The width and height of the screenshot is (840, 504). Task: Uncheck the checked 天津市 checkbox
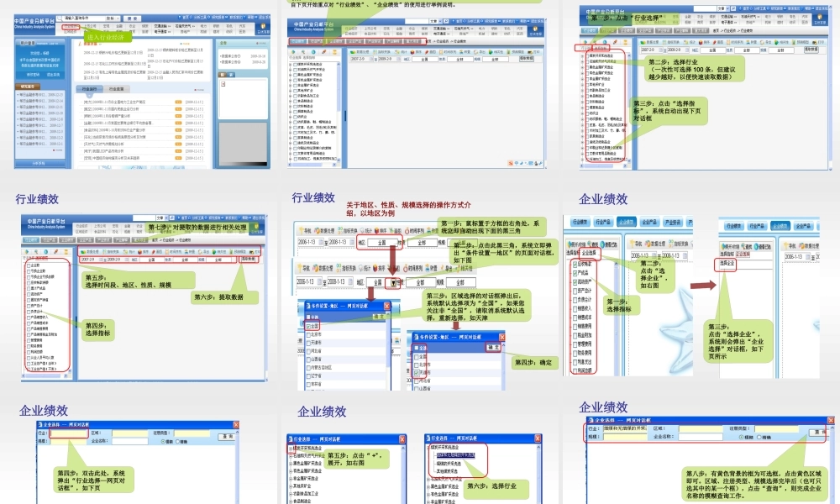point(417,372)
